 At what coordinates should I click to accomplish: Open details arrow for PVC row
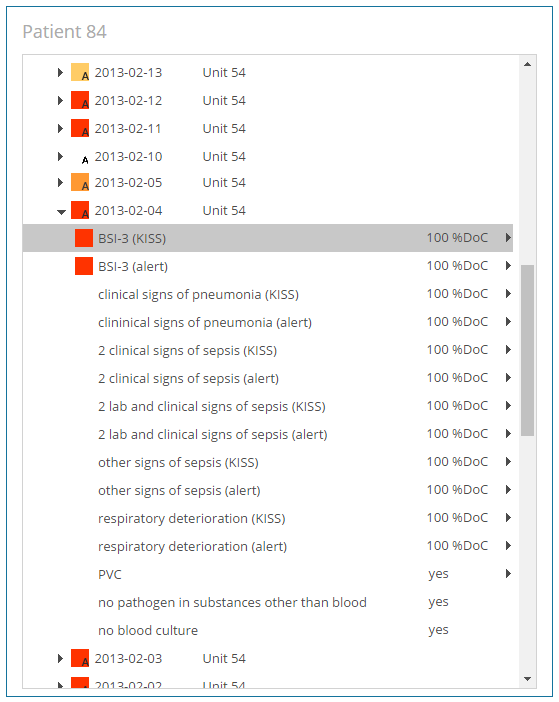point(508,574)
